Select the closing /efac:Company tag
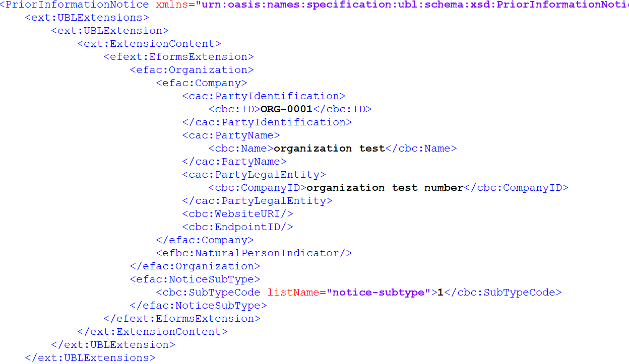 pyautogui.click(x=205, y=240)
